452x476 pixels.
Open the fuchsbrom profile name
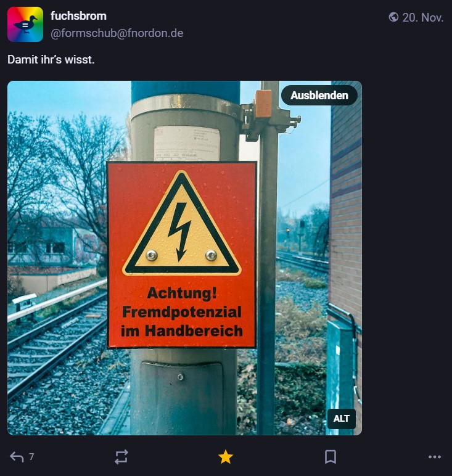point(78,16)
